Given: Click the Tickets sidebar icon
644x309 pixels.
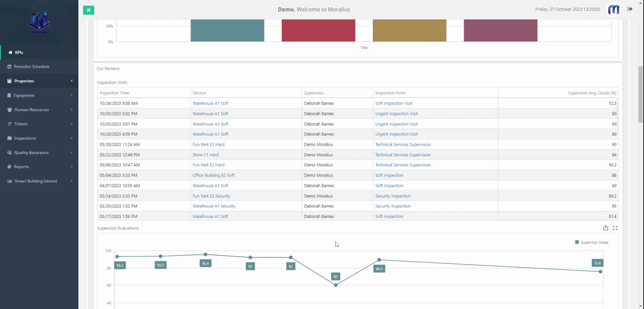Looking at the screenshot, I should point(10,124).
